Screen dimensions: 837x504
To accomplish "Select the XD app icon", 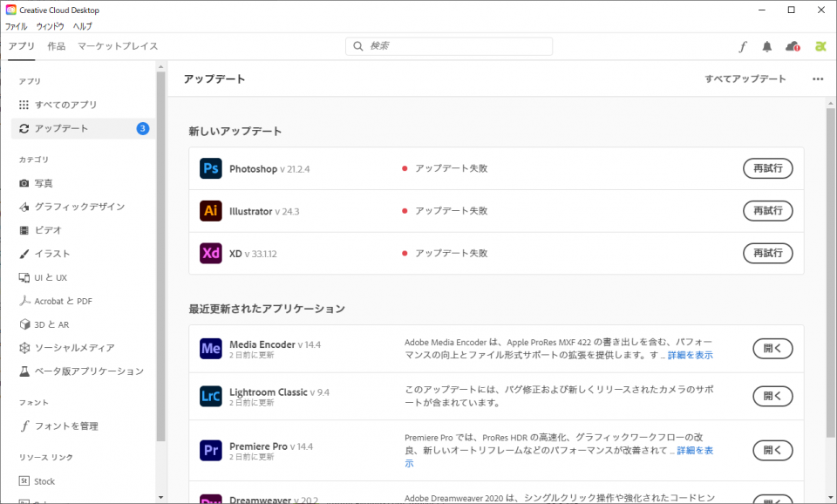I will tap(210, 253).
